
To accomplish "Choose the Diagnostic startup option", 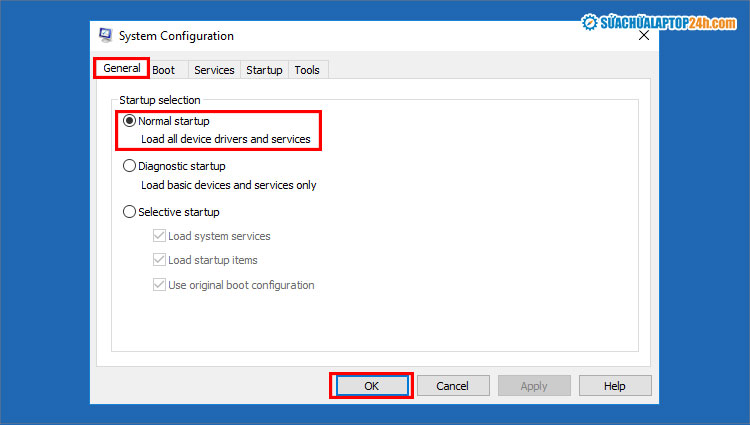I will (130, 166).
